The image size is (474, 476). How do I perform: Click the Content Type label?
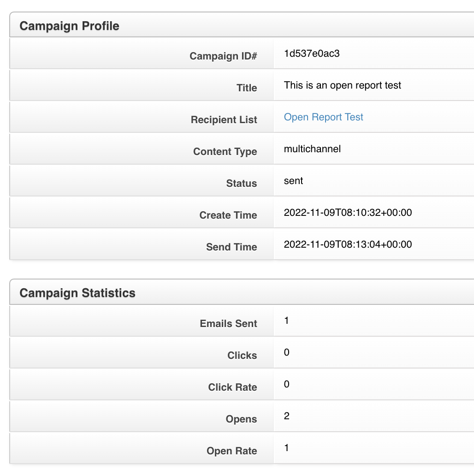225,151
